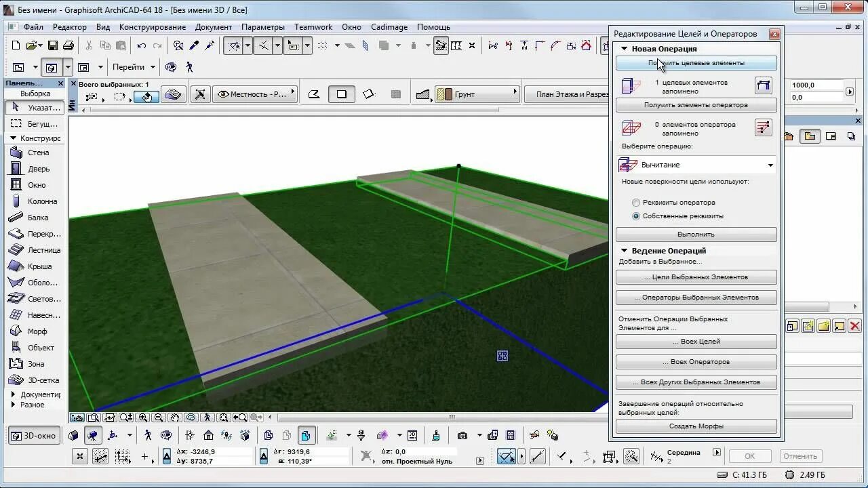This screenshot has width=868, height=488.
Task: Select the Stair tool (Лестница)
Action: tap(35, 250)
